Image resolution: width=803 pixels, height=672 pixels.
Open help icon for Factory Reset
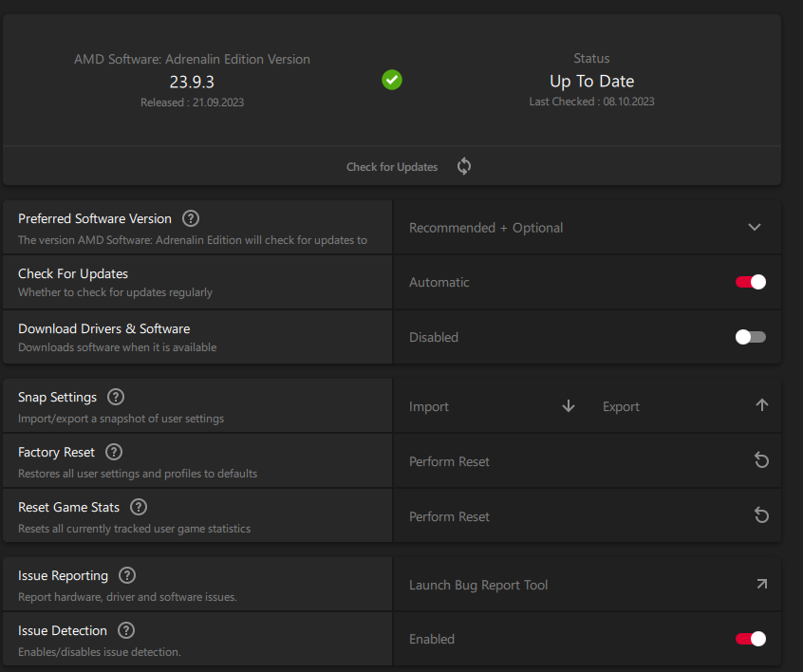coord(114,452)
